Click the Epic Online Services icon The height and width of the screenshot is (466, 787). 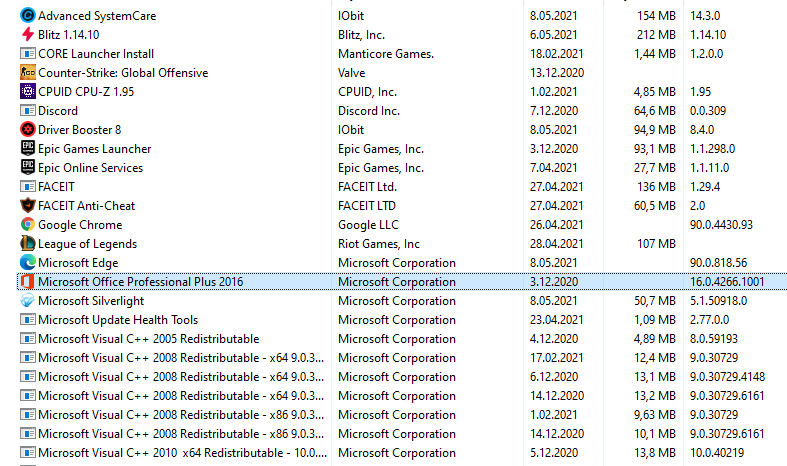click(28, 168)
